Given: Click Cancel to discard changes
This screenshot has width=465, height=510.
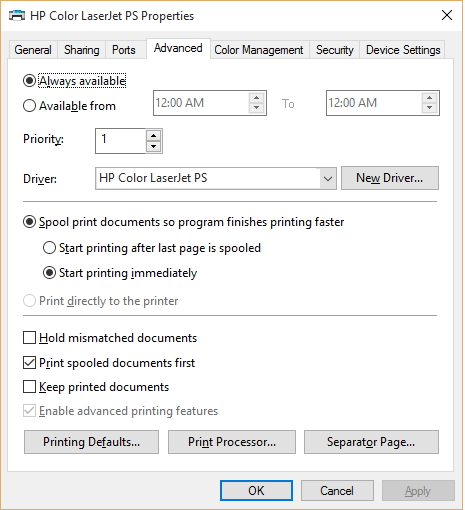Looking at the screenshot, I should (337, 491).
